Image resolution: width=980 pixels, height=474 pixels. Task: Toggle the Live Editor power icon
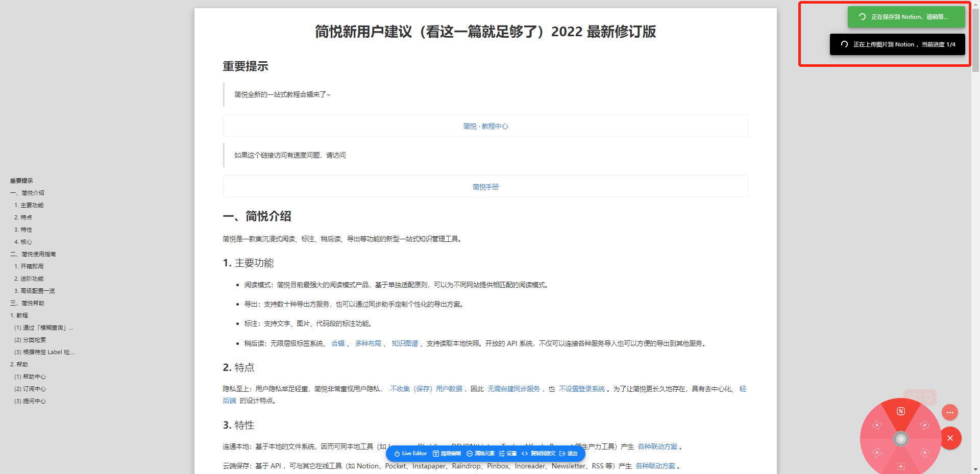coord(397,453)
